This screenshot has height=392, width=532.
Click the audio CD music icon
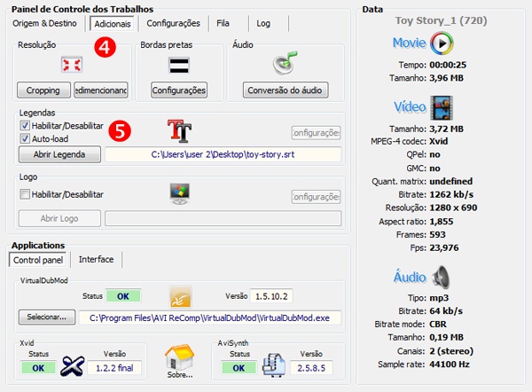point(286,63)
